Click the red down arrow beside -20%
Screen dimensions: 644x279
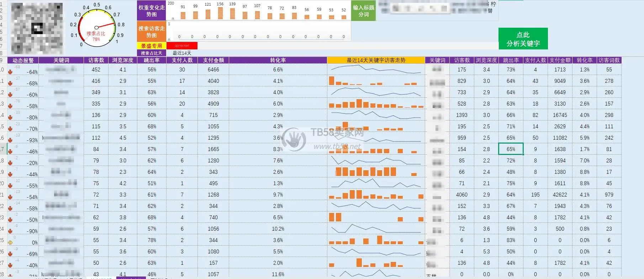click(x=10, y=163)
